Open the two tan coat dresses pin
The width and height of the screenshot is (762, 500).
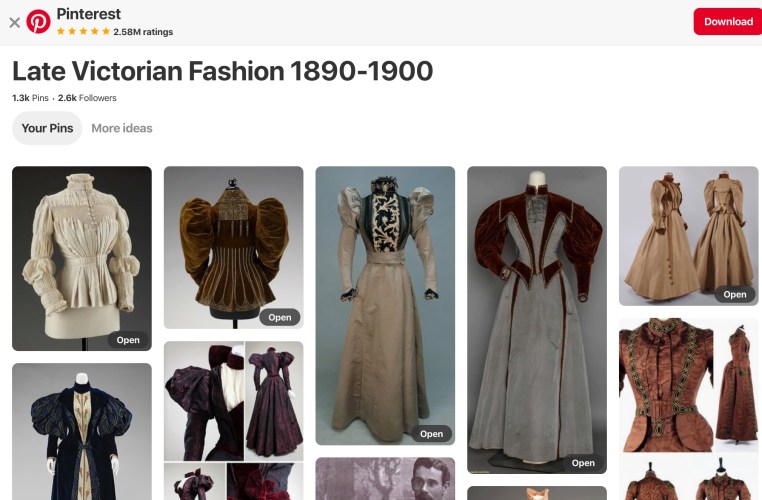pyautogui.click(x=688, y=230)
